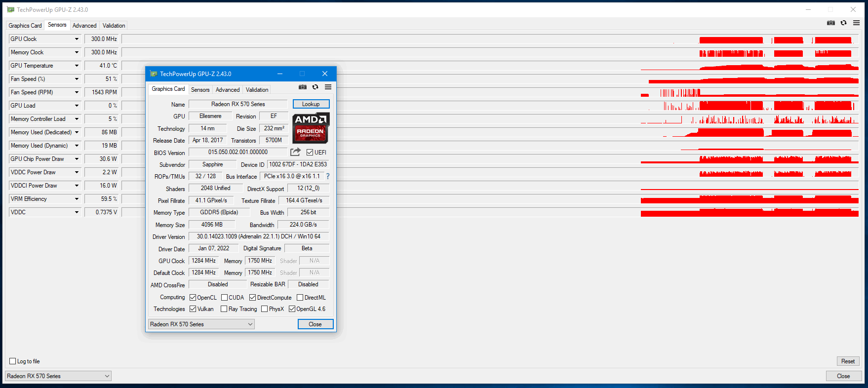Click the GPU-Z icon in the Sensors window title bar
This screenshot has width=868, height=388.
pyautogui.click(x=11, y=9)
